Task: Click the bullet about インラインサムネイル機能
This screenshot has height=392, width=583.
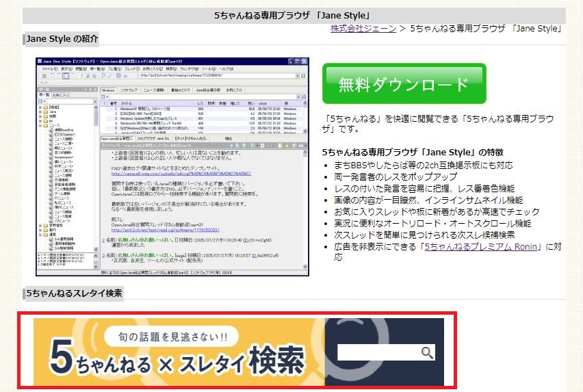Action: tap(428, 200)
